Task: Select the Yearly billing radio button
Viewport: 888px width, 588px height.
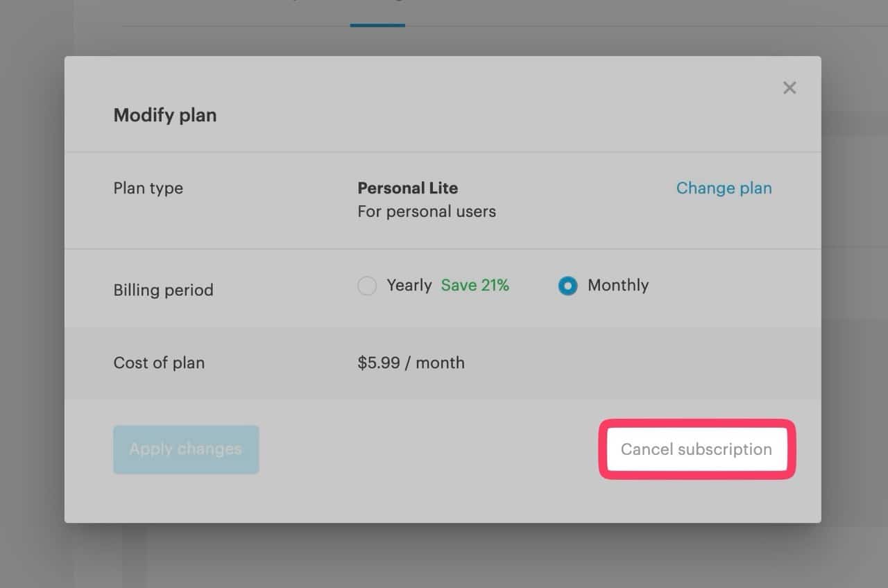Action: (367, 286)
